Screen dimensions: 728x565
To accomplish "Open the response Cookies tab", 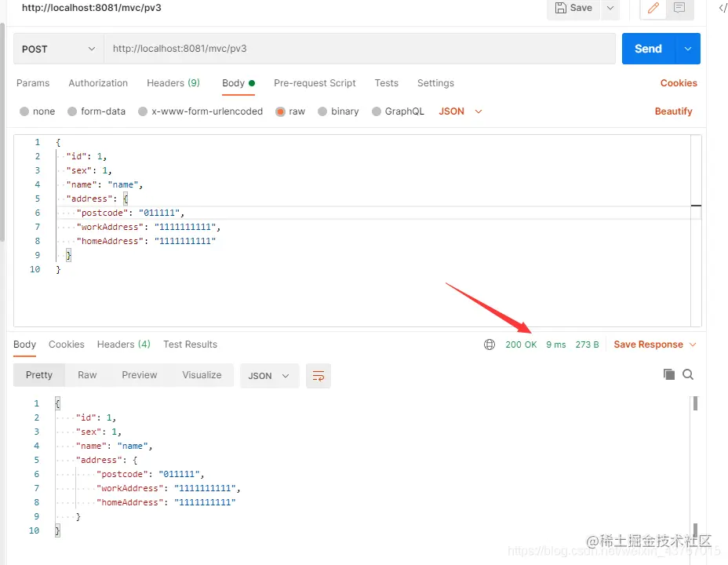I will [67, 344].
